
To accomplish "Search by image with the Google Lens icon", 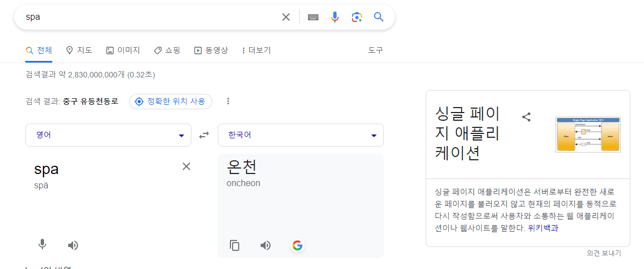I will click(x=356, y=17).
